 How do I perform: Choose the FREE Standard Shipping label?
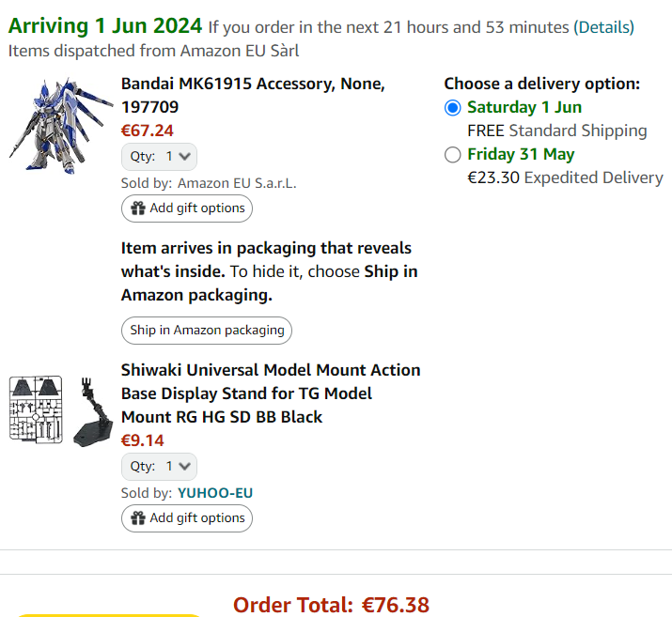(556, 131)
